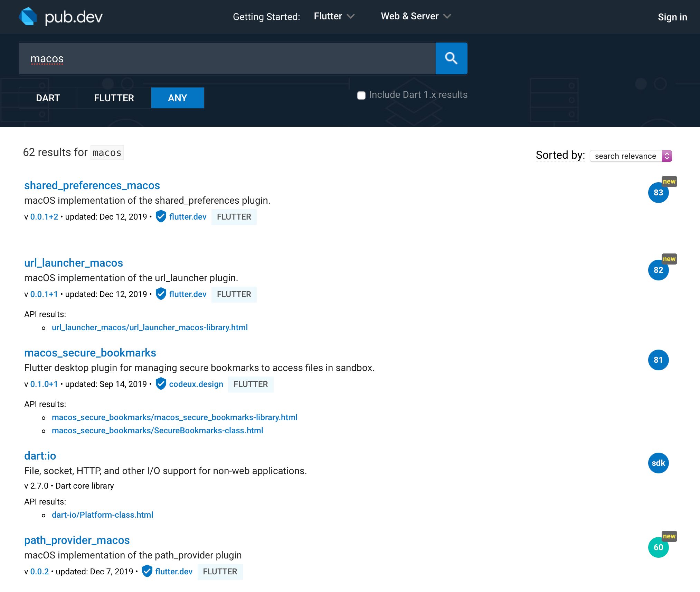The height and width of the screenshot is (592, 700).
Task: Open path_provider_macos package
Action: click(x=77, y=540)
